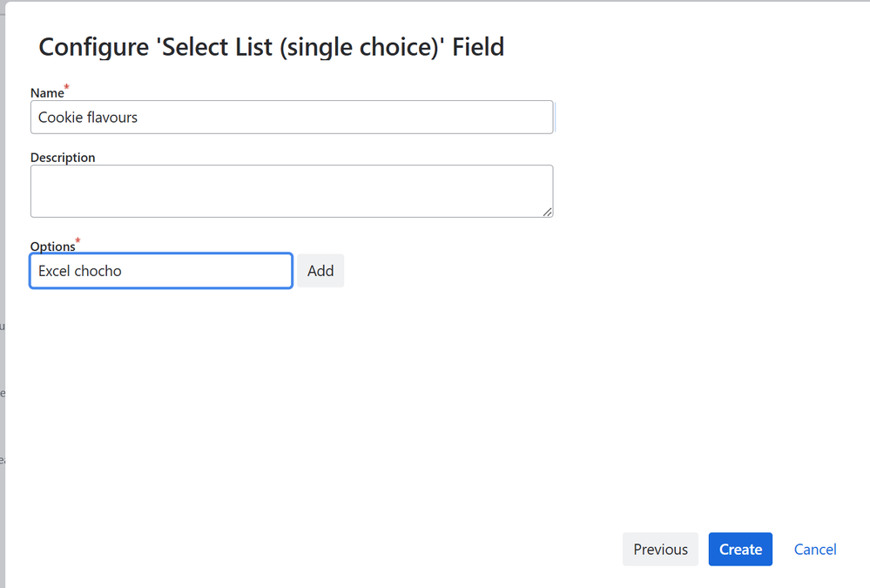870x588 pixels.
Task: Click the Options field label
Action: pos(52,247)
